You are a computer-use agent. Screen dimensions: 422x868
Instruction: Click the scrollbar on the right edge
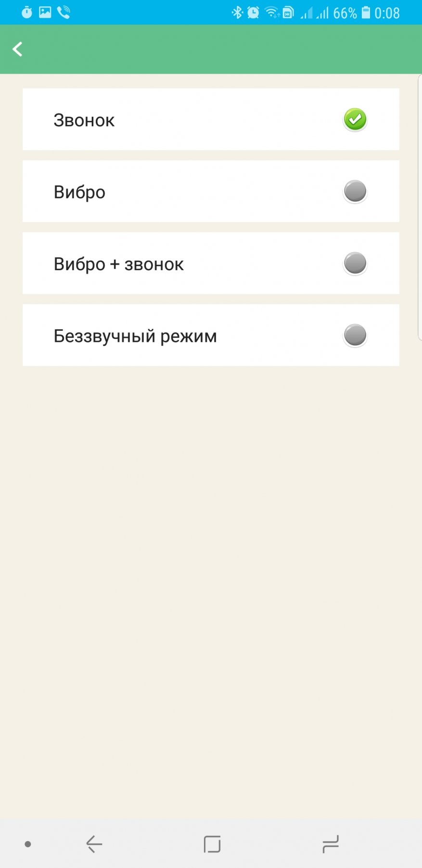pyautogui.click(x=420, y=207)
